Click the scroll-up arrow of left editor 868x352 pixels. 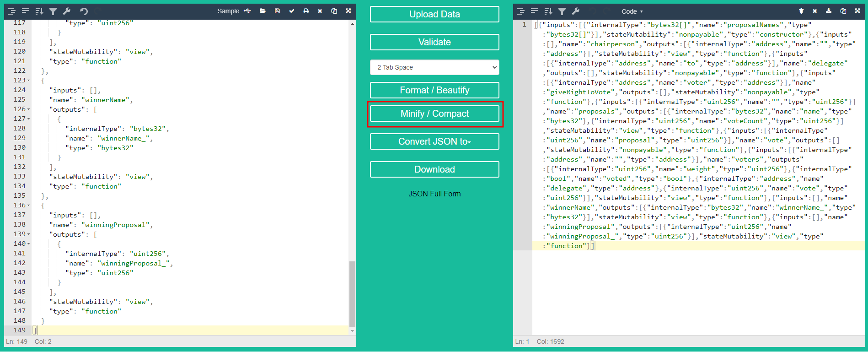(x=352, y=23)
